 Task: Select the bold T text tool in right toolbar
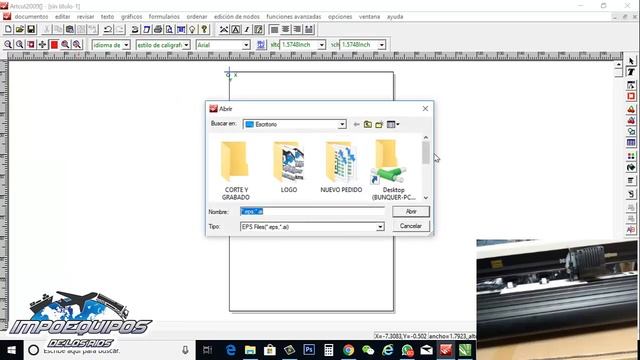click(631, 72)
